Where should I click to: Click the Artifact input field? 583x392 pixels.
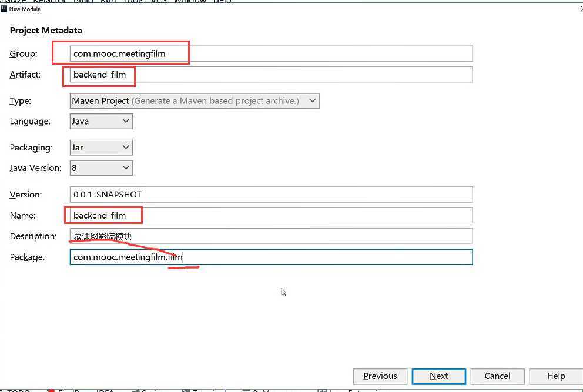[271, 75]
